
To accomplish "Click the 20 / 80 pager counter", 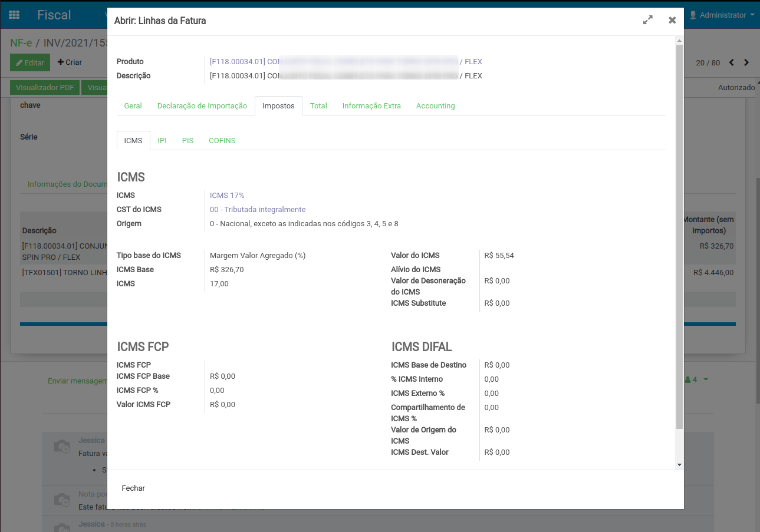I will pos(708,62).
